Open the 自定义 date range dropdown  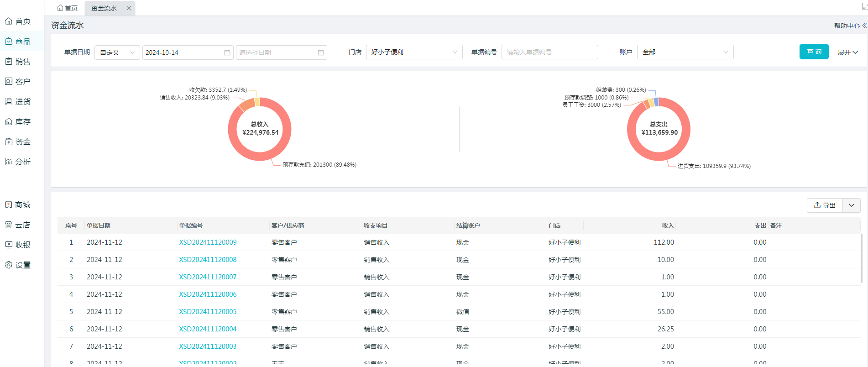click(117, 52)
